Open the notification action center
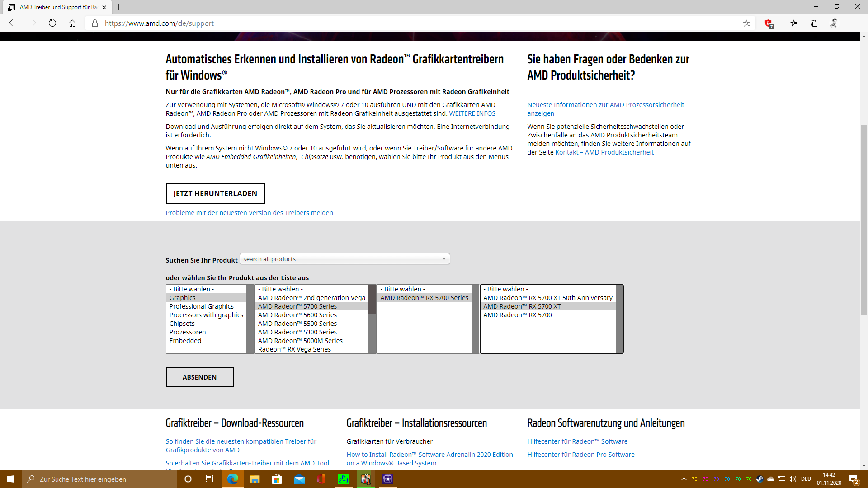This screenshot has height=488, width=868. 854,479
